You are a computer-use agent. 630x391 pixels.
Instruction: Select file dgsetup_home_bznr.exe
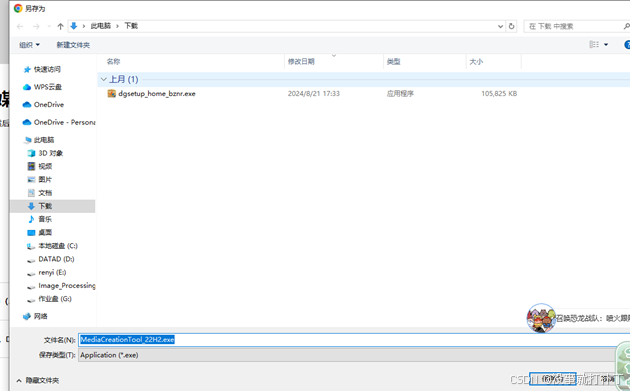click(x=157, y=94)
